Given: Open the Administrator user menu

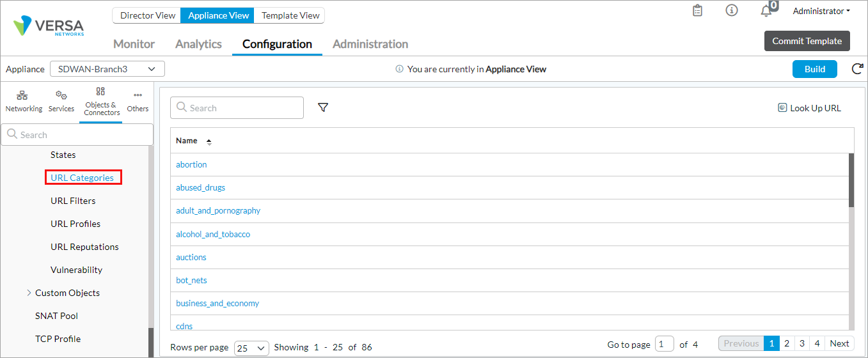Looking at the screenshot, I should 821,11.
